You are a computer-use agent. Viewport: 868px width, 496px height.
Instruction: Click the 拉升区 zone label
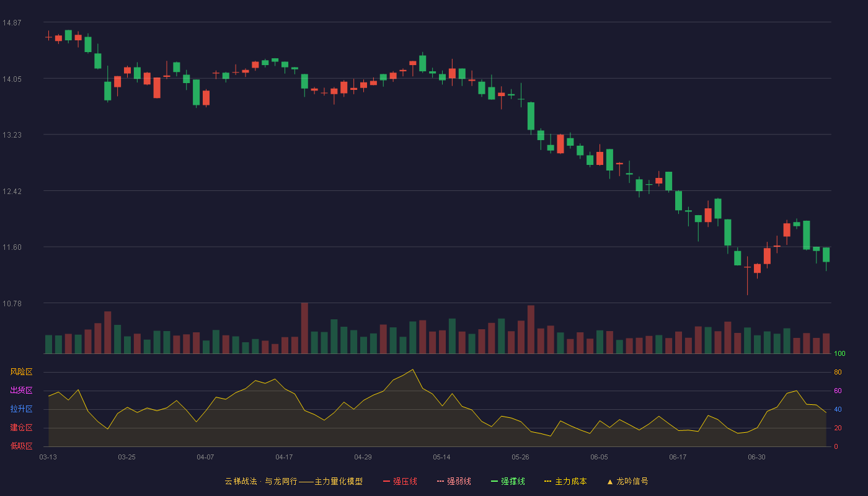click(x=21, y=409)
